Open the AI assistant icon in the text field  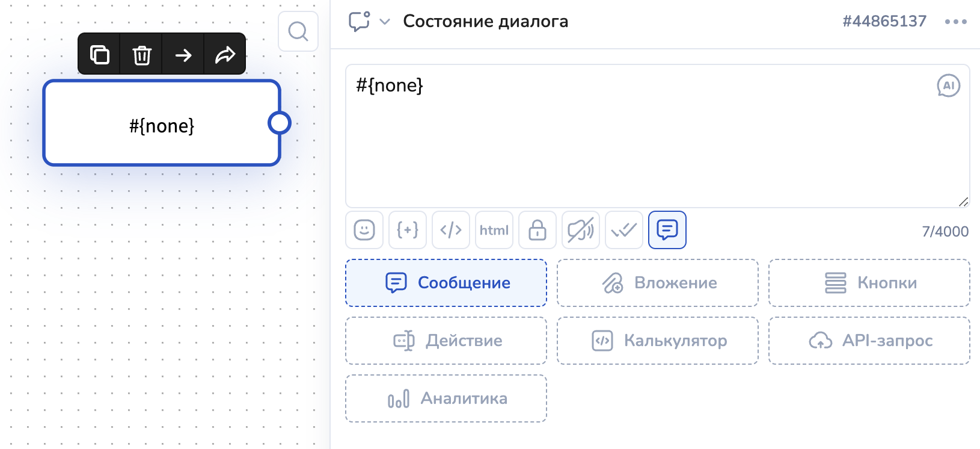(x=949, y=85)
